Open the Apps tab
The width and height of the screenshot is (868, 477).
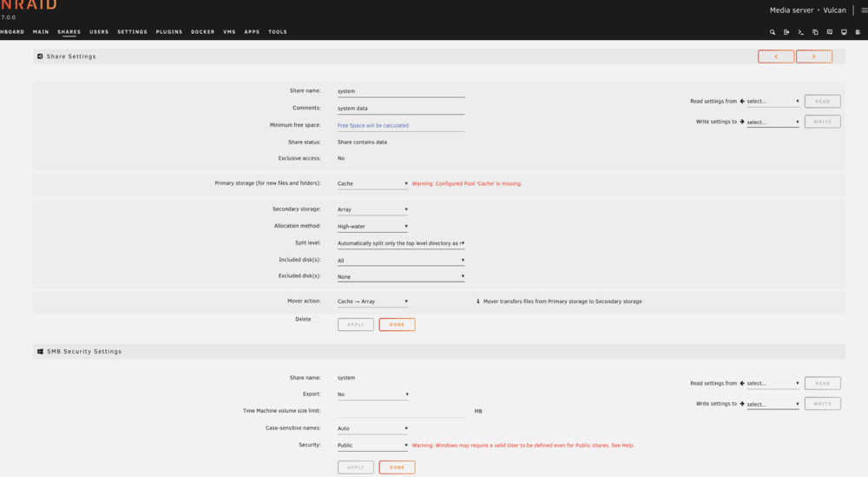tap(252, 32)
